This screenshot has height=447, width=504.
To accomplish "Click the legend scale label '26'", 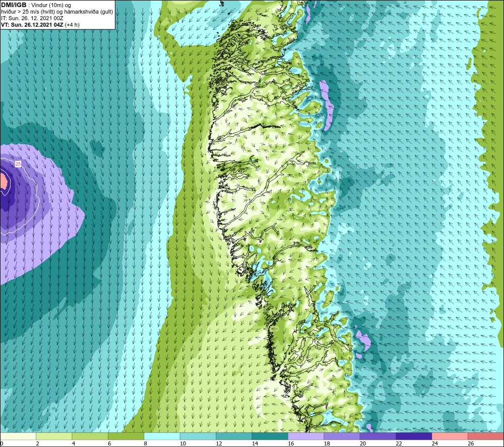I will coord(471,443).
